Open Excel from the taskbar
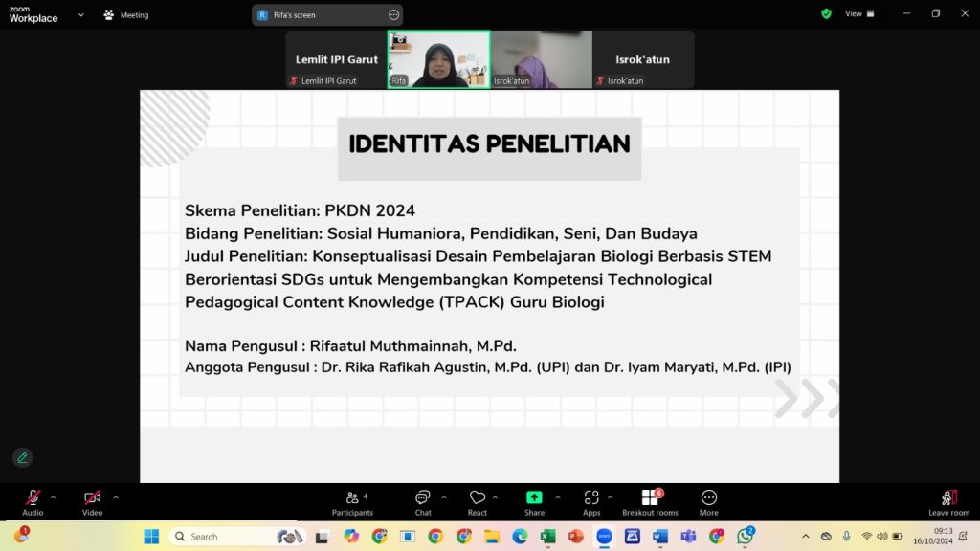Viewport: 980px width, 551px height. coord(548,537)
